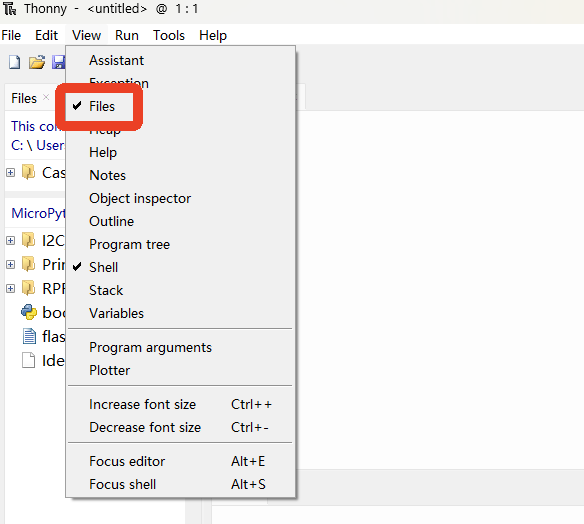Open the Help menu in menu bar
This screenshot has height=524, width=584.
(x=213, y=35)
